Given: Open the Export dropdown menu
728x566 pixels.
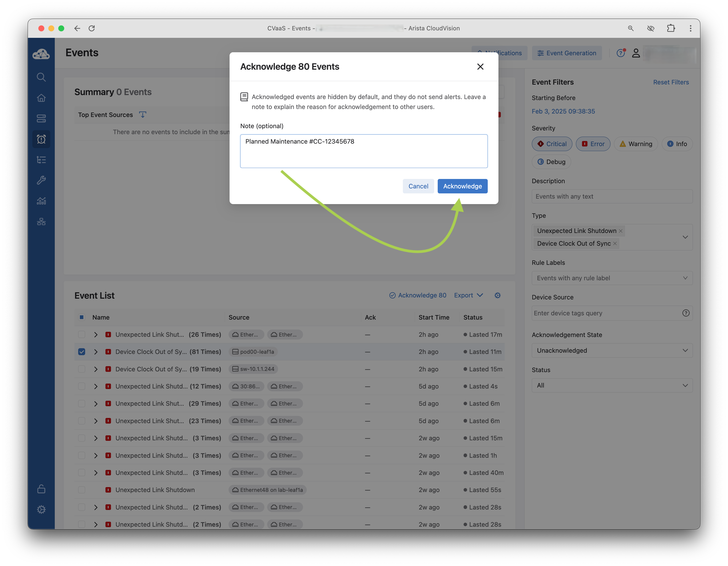Looking at the screenshot, I should pos(468,295).
